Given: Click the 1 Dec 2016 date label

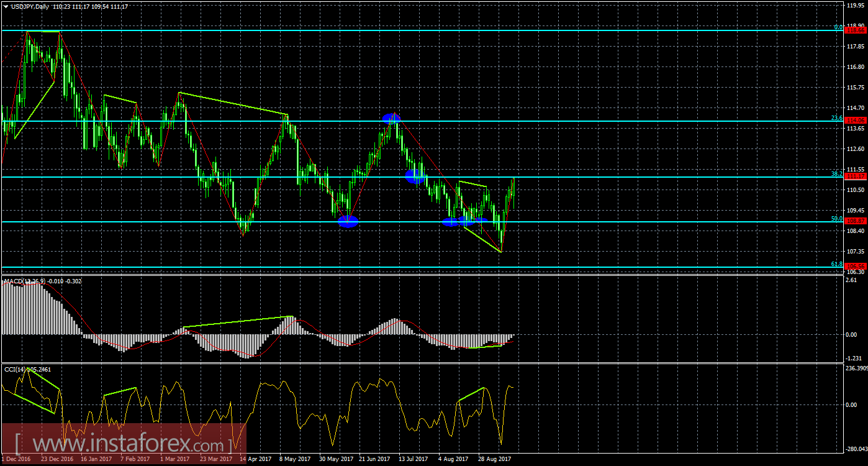Looking at the screenshot, I should 17,459.
